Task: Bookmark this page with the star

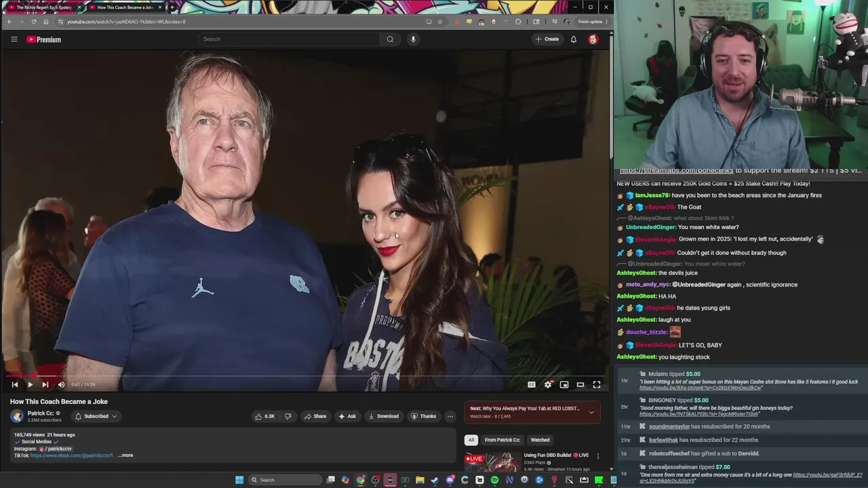Action: click(440, 22)
